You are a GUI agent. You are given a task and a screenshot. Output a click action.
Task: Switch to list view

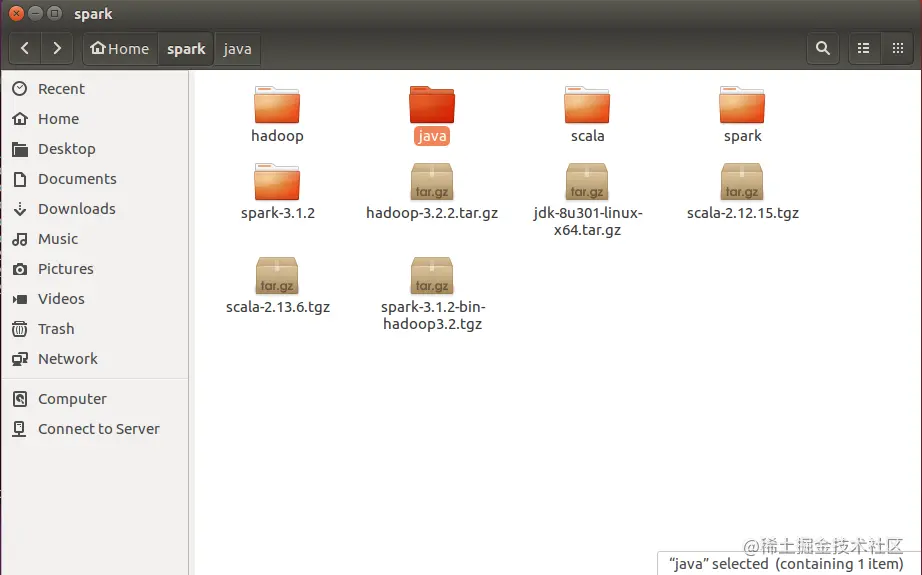click(x=863, y=48)
